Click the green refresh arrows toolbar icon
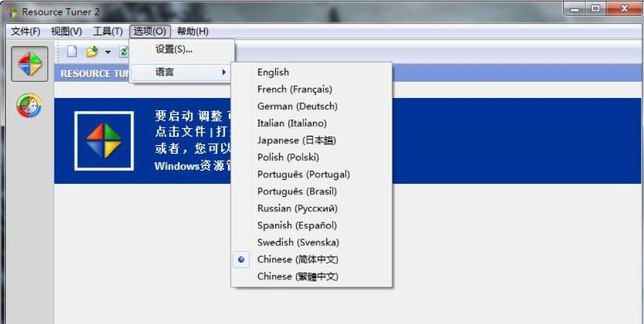 click(x=124, y=52)
